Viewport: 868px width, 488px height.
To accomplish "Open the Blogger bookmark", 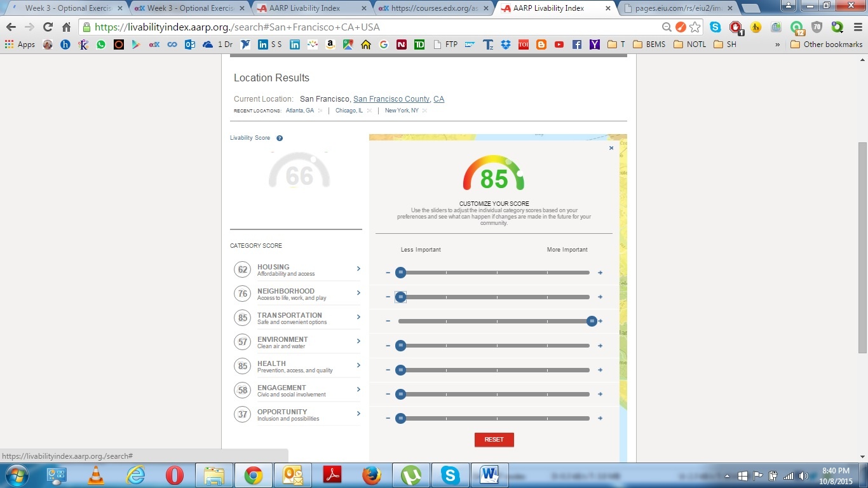I will [541, 44].
